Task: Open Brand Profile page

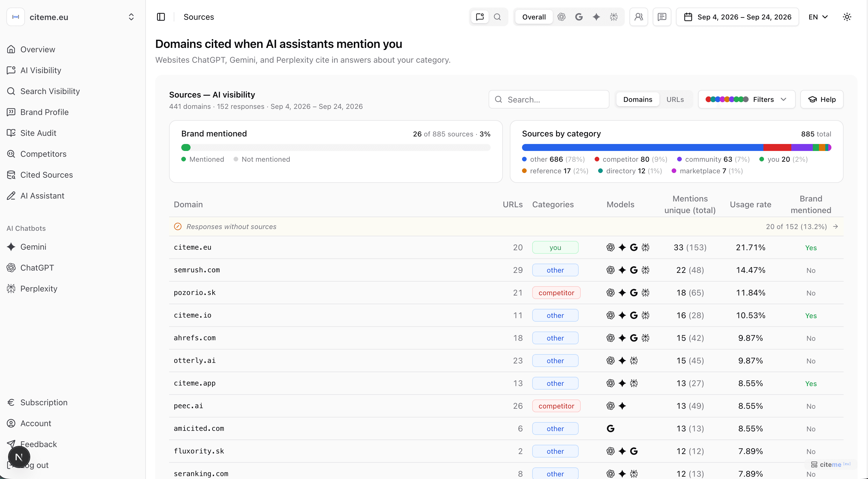Action: pyautogui.click(x=44, y=112)
